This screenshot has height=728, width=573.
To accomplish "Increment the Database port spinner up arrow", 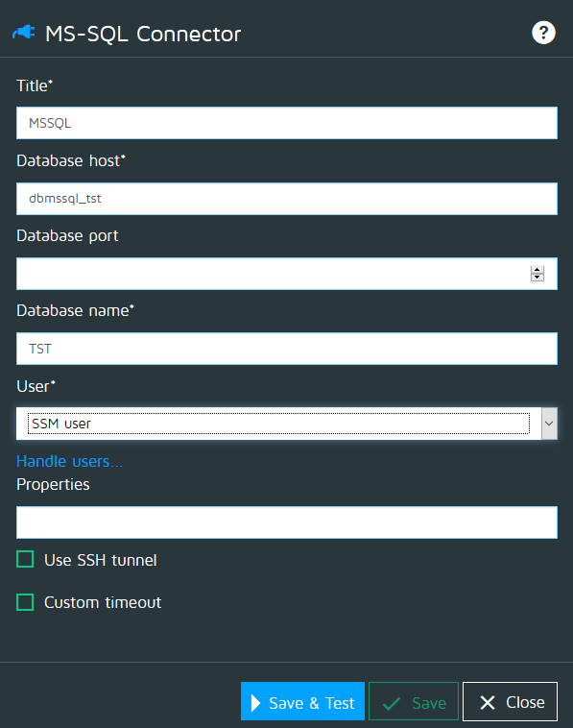I will pyautogui.click(x=537, y=270).
